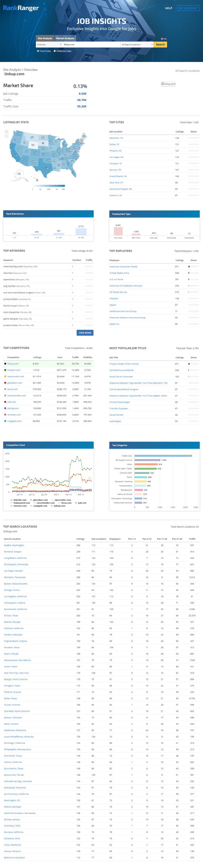
Task: Click the US flag country icon
Action: coord(162,39)
